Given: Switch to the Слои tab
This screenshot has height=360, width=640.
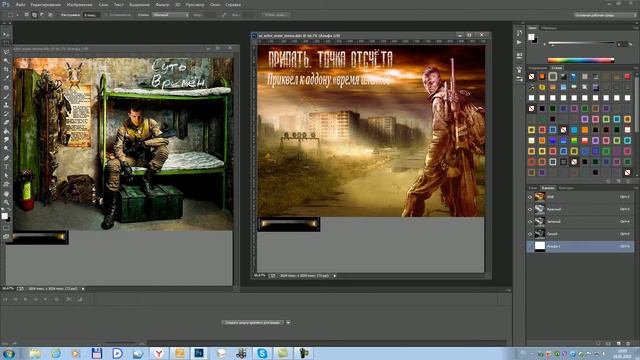Looking at the screenshot, I should (x=533, y=188).
